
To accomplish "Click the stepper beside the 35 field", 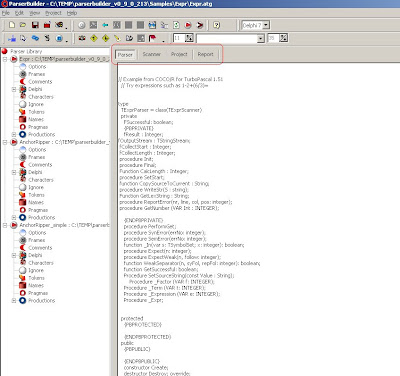I will pos(283,38).
